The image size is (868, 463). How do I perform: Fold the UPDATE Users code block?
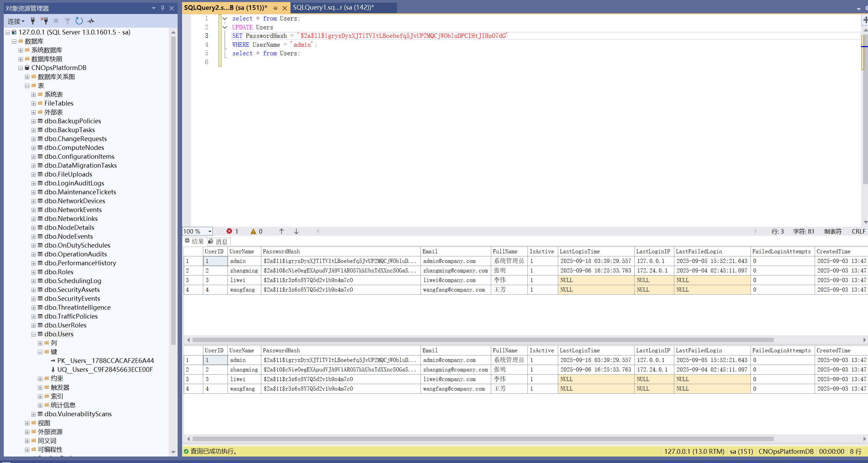(x=225, y=27)
